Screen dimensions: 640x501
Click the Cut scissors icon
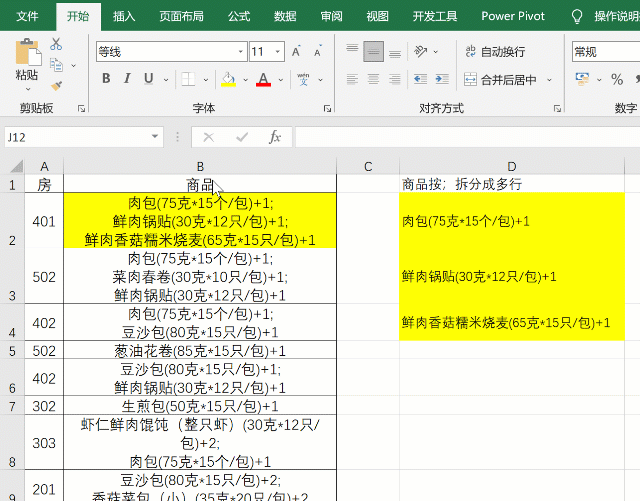56,44
